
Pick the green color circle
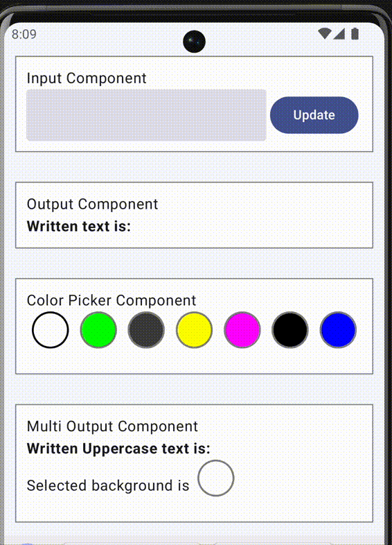pyautogui.click(x=98, y=330)
